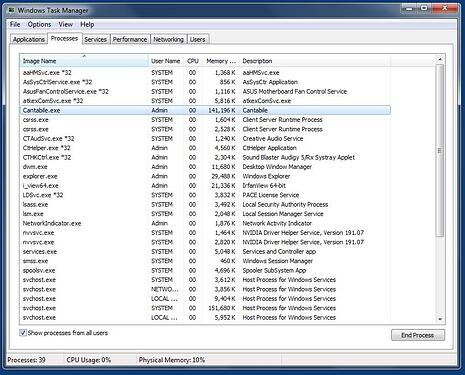Screen dimensions: 465x375
Task: Switch to the Users tab
Action: pyautogui.click(x=198, y=39)
